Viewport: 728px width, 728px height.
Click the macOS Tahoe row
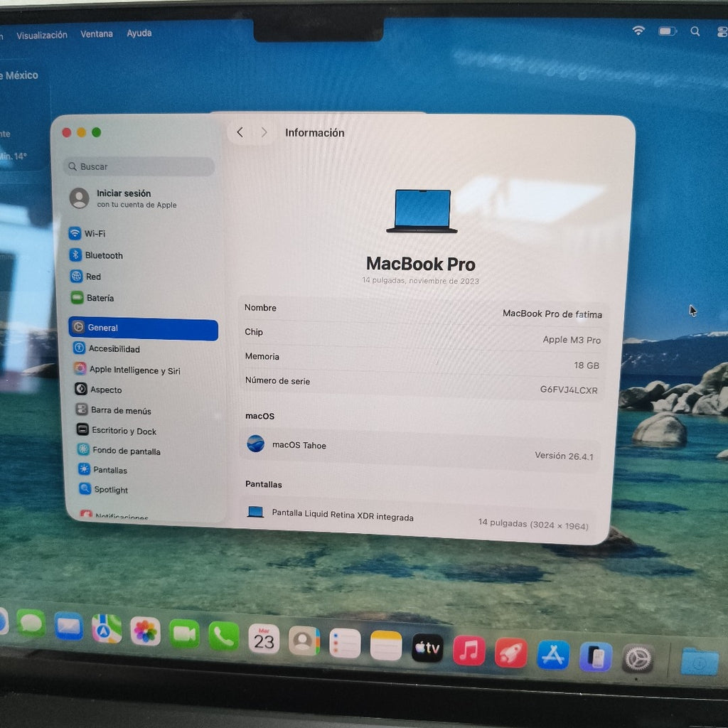coord(419,449)
